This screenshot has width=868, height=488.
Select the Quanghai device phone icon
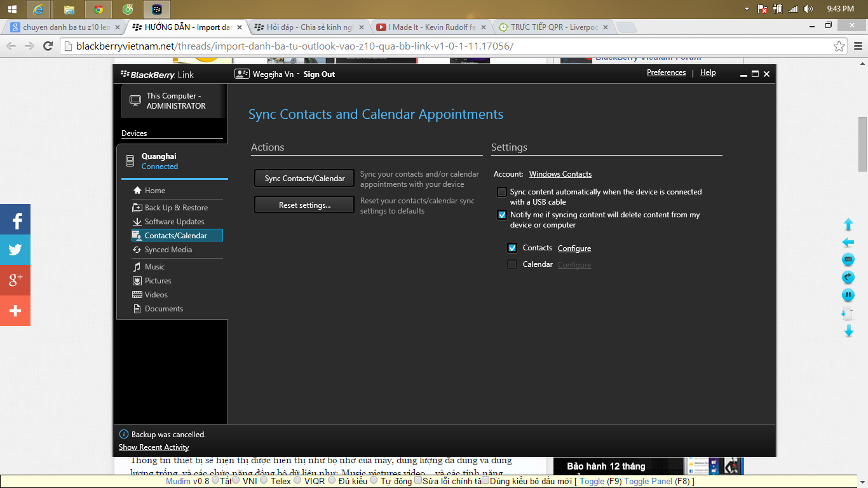tap(130, 161)
